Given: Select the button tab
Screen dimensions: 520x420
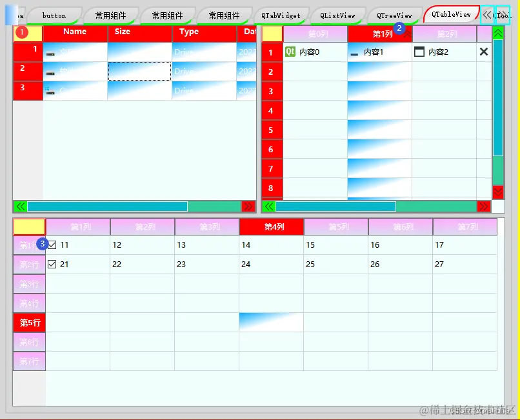Looking at the screenshot, I should click(54, 15).
